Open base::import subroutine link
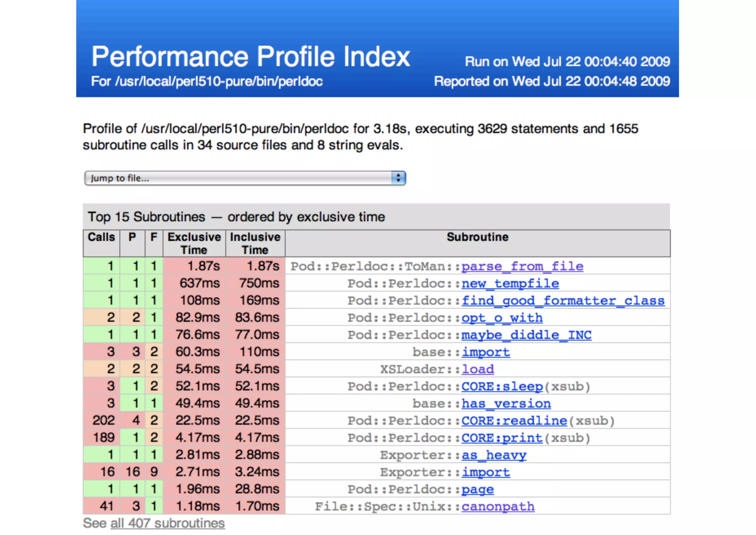This screenshot has width=756, height=535. point(485,352)
